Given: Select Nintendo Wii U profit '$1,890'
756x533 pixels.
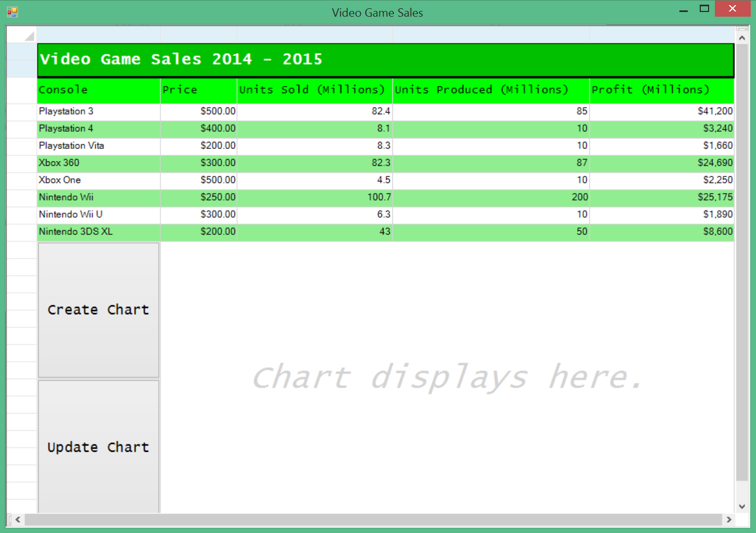Looking at the screenshot, I should pos(662,215).
